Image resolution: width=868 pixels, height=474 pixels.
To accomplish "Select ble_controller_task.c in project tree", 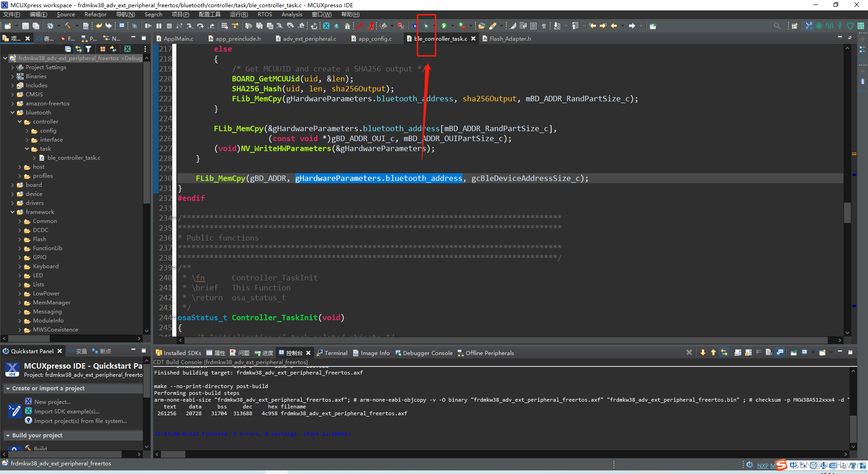I will (x=74, y=158).
